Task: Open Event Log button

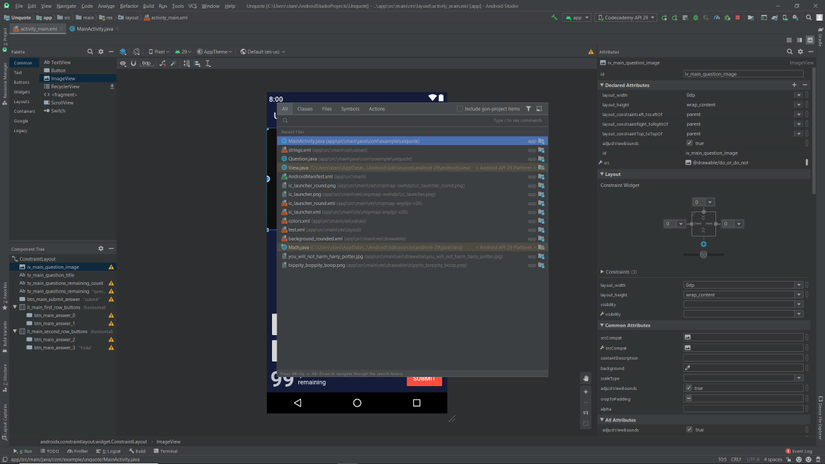Action: click(x=799, y=451)
